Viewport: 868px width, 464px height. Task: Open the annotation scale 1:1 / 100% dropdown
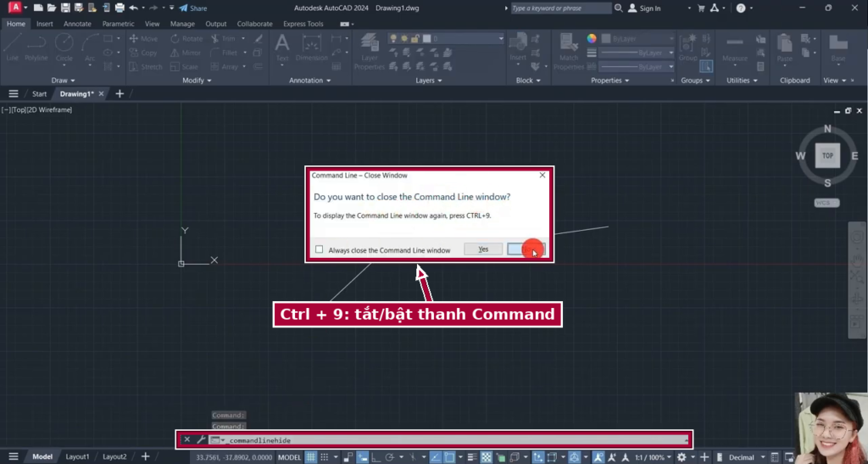(654, 457)
